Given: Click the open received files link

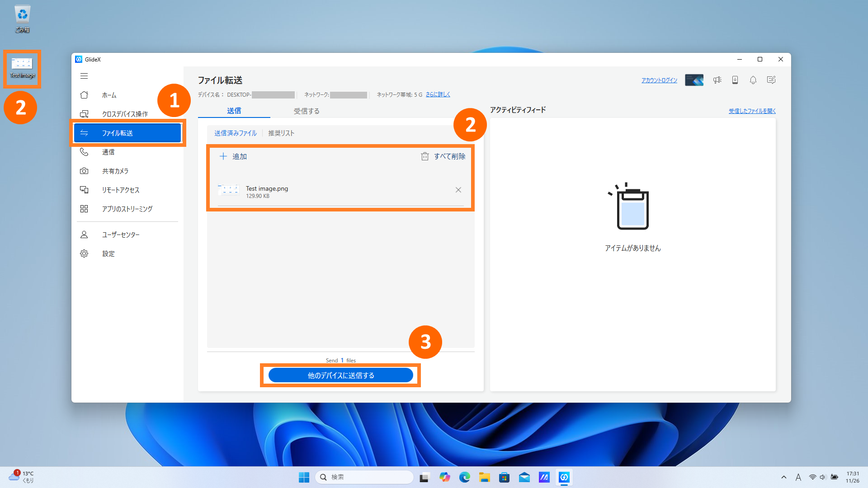Looking at the screenshot, I should coord(752,111).
